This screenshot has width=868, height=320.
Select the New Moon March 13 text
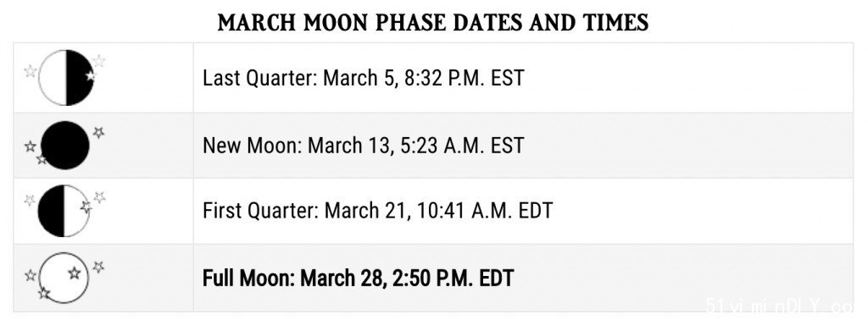[x=363, y=146]
